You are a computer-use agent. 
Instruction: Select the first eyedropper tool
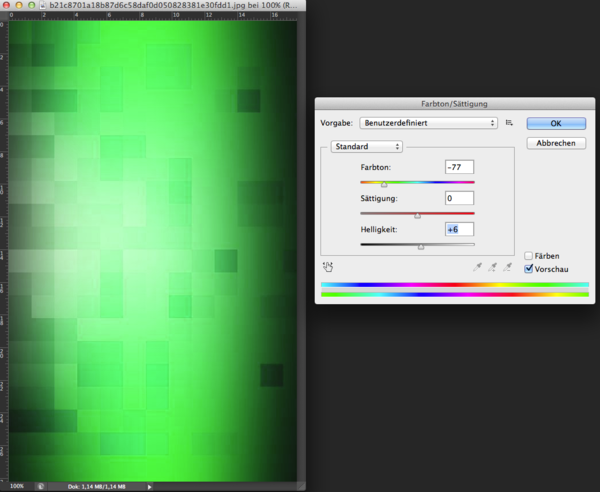[477, 267]
